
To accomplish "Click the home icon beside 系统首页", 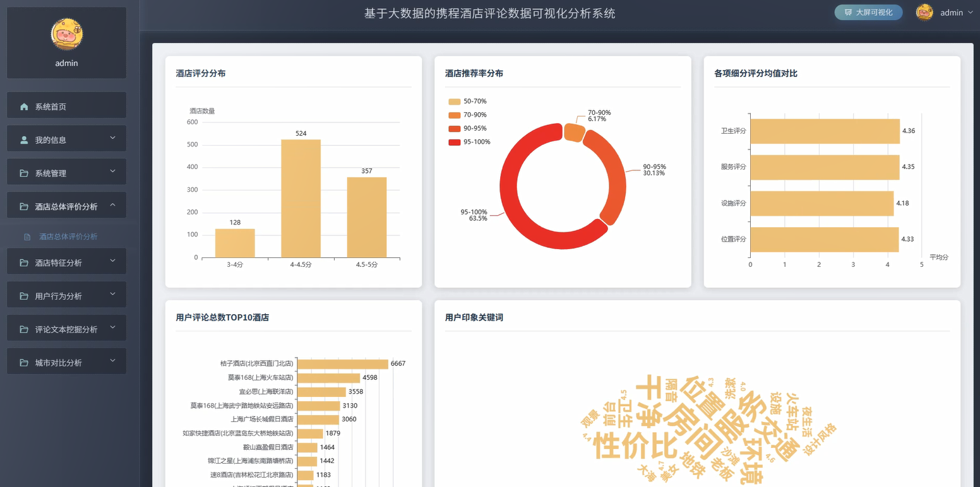I will [x=24, y=107].
